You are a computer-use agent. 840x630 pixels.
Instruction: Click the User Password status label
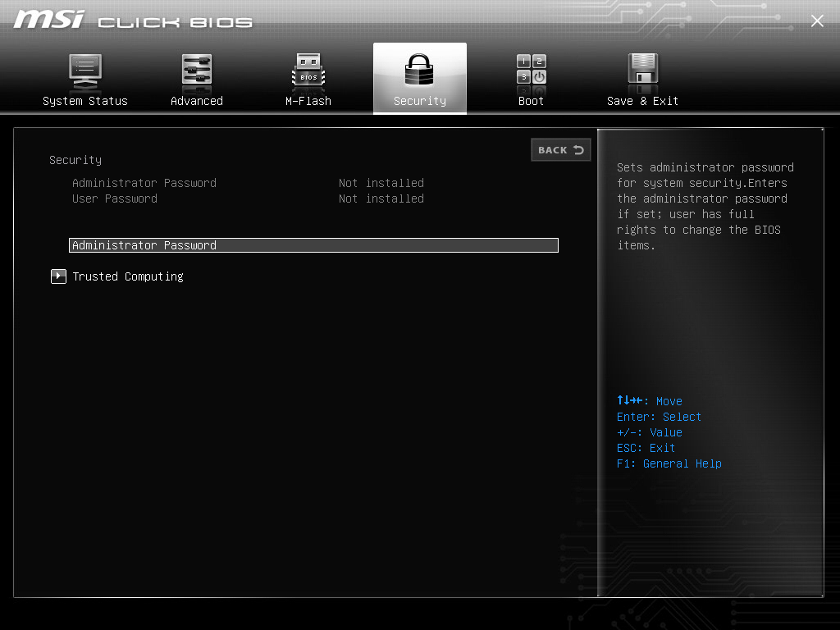pyautogui.click(x=115, y=199)
